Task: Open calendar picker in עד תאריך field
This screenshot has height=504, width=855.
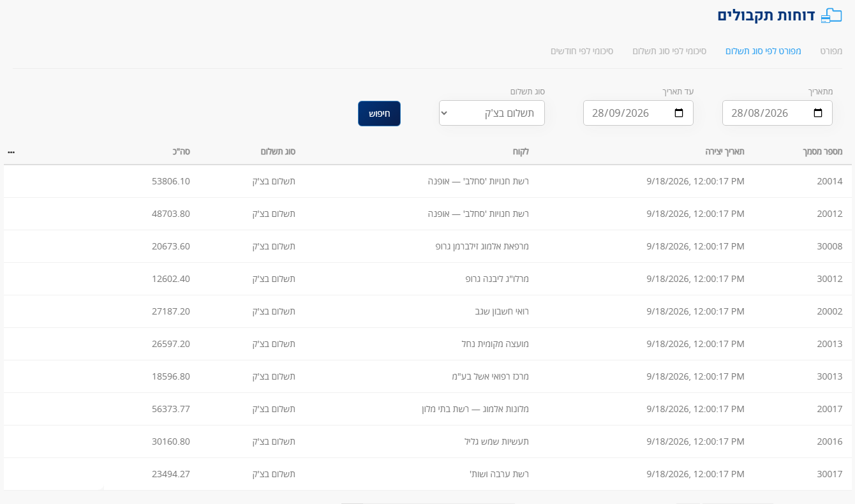Action: [679, 113]
